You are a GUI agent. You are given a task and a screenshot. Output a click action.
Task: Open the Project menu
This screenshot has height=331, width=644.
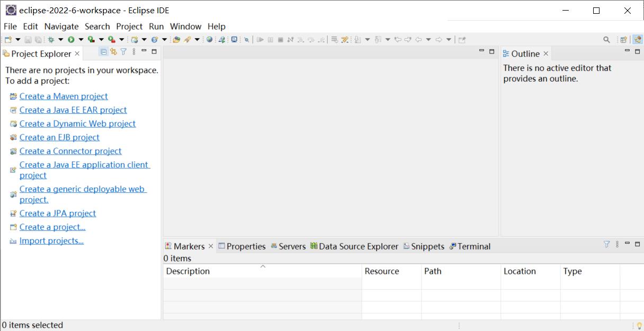click(129, 26)
